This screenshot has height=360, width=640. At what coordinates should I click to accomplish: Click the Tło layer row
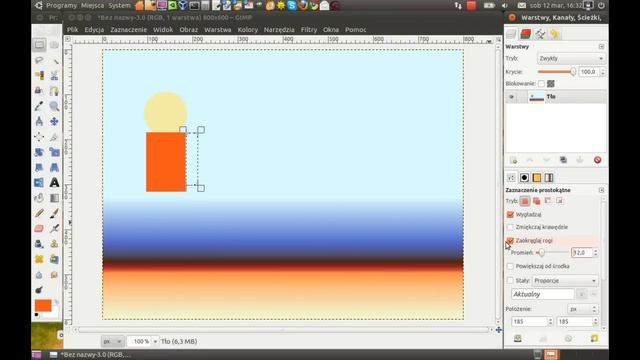[556, 97]
